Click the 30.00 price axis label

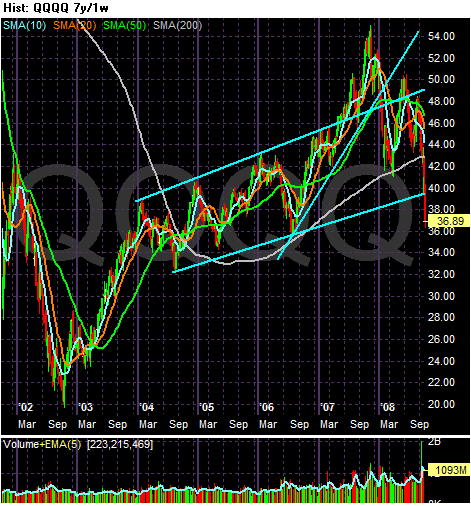pos(441,296)
